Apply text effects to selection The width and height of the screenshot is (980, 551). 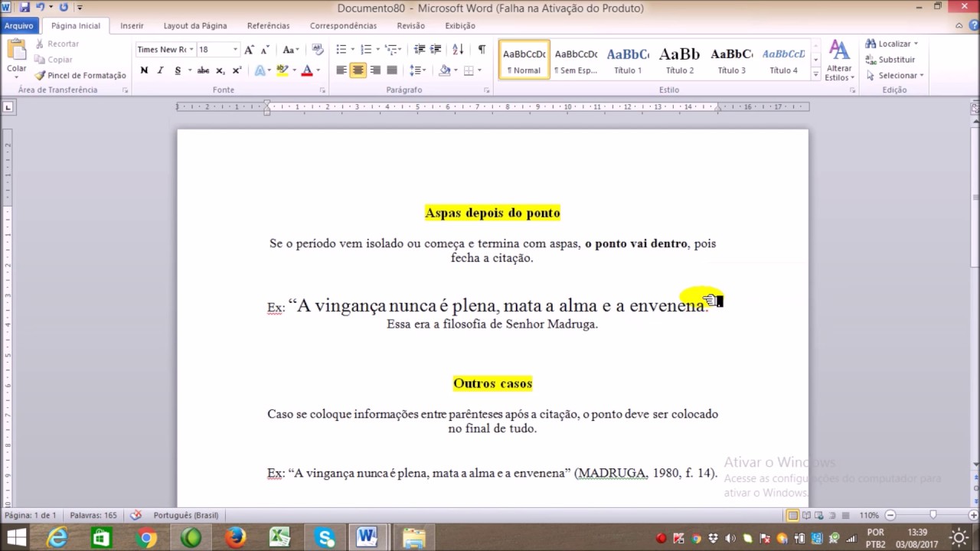click(260, 70)
